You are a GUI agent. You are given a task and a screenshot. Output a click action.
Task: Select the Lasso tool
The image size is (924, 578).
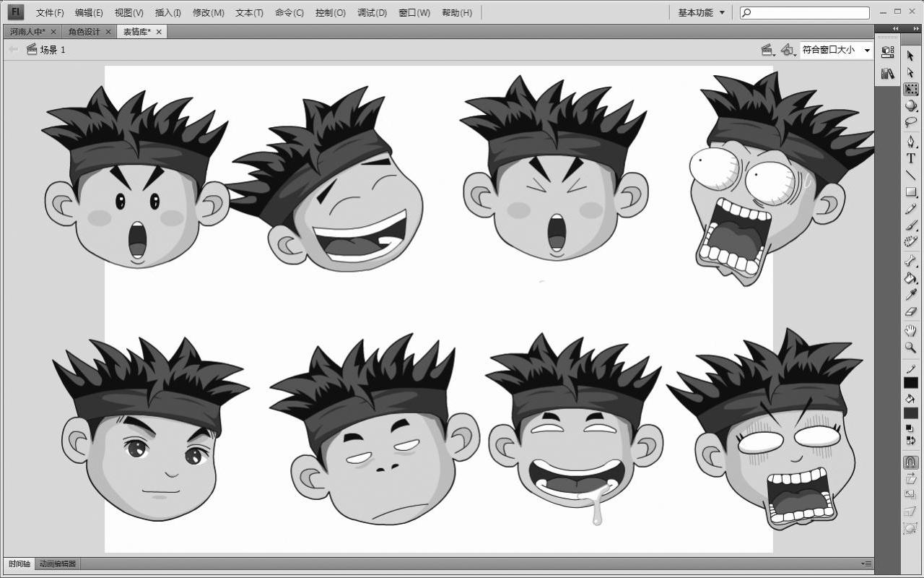(x=910, y=122)
